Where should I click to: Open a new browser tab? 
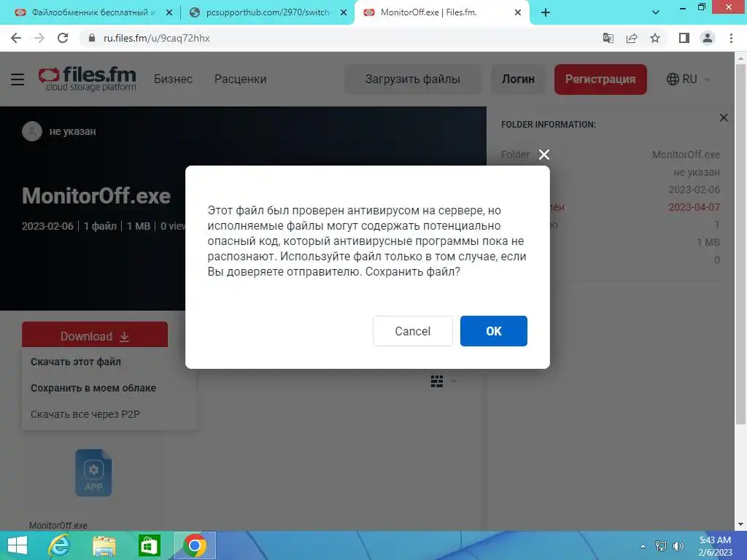point(546,13)
